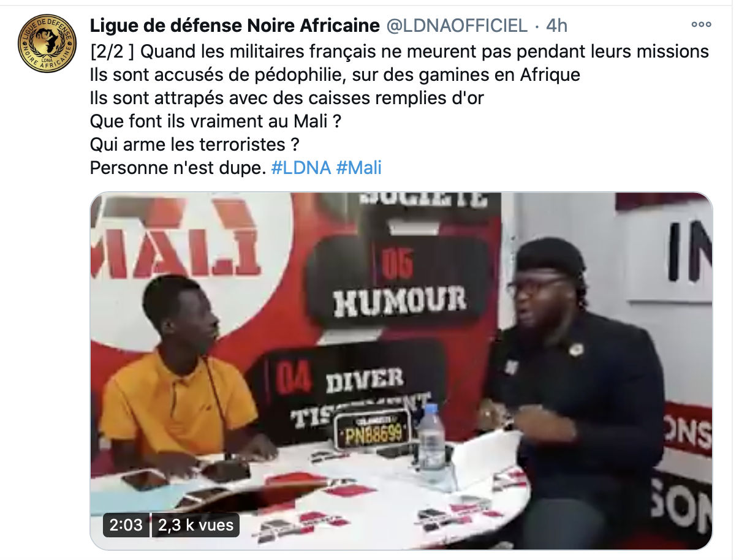Follow the #LDNA hashtag
739x560 pixels.
(x=301, y=168)
